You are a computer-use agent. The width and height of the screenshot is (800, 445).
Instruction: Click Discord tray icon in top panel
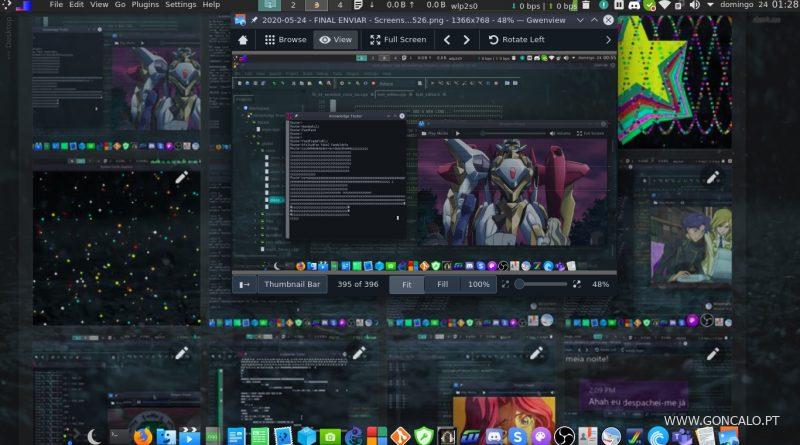[x=634, y=5]
